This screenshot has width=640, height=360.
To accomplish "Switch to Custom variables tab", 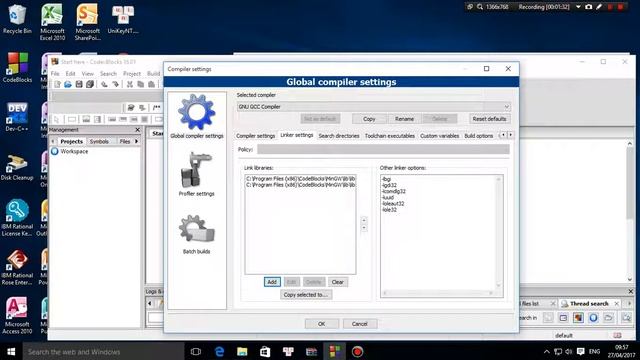I will coord(440,136).
